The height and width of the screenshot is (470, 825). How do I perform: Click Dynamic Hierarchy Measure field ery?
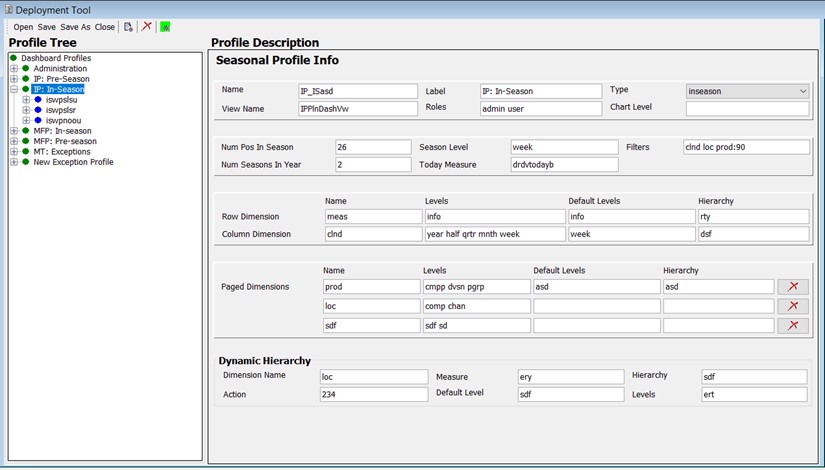[571, 377]
